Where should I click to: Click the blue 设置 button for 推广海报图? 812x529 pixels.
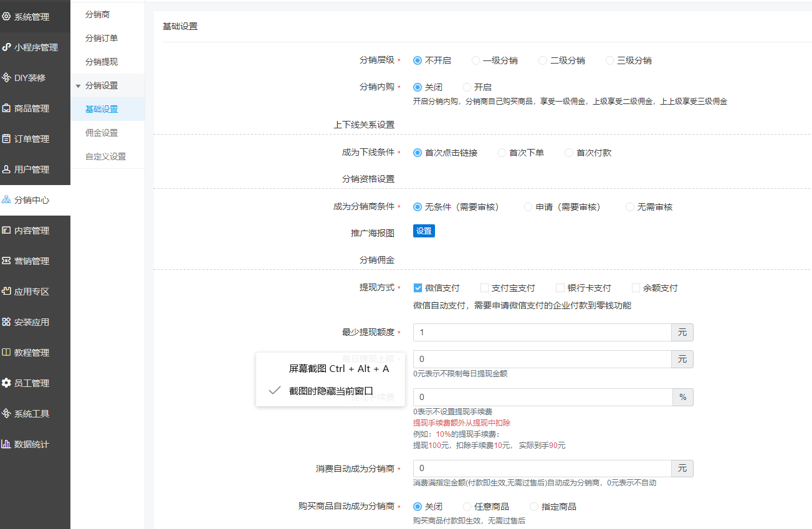click(x=424, y=231)
